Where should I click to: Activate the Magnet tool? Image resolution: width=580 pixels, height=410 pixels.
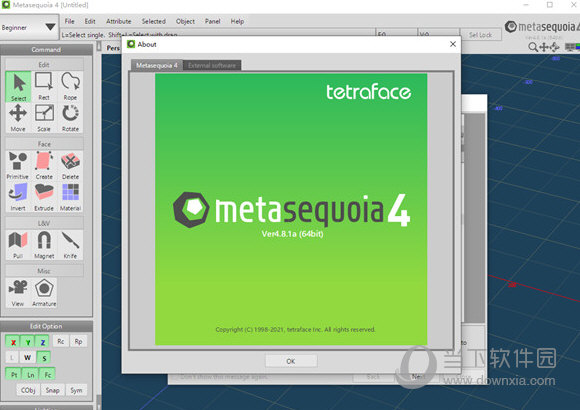(44, 245)
